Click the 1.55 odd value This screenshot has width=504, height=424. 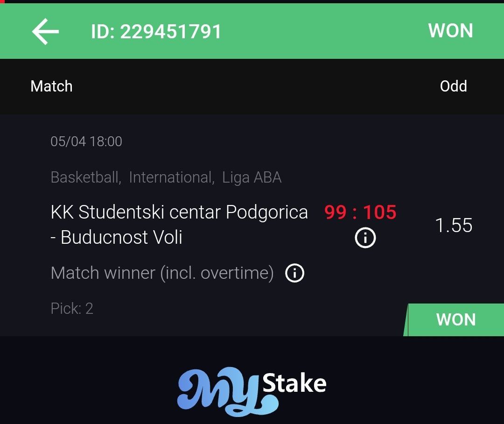454,225
